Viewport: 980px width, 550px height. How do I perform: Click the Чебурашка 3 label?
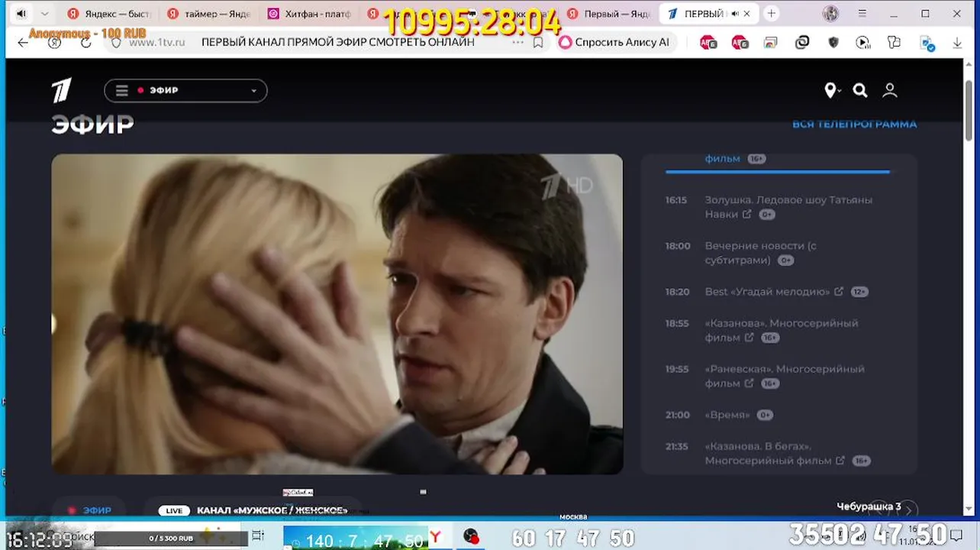(869, 506)
